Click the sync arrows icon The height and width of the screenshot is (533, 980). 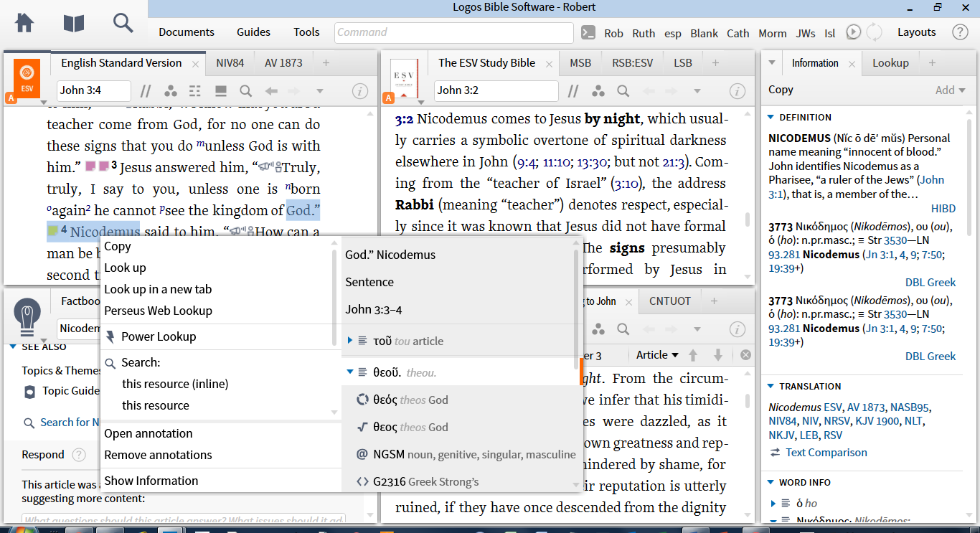coord(874,32)
